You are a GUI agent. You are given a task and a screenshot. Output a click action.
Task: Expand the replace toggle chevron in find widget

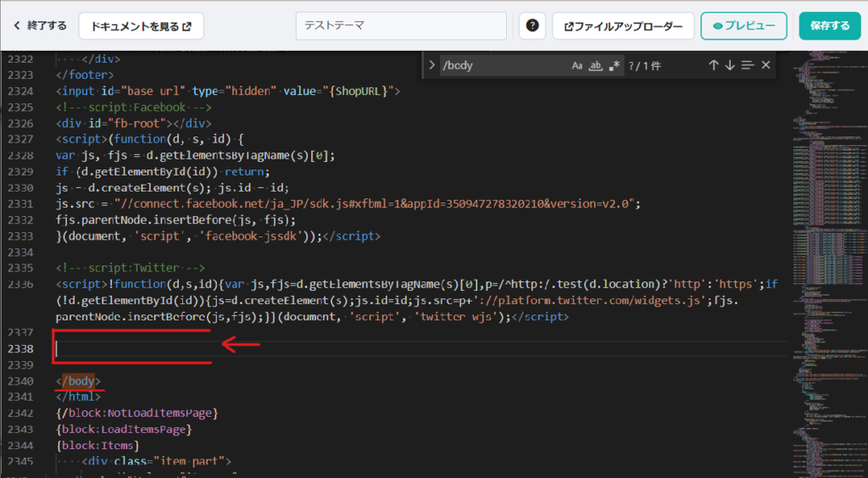point(431,65)
